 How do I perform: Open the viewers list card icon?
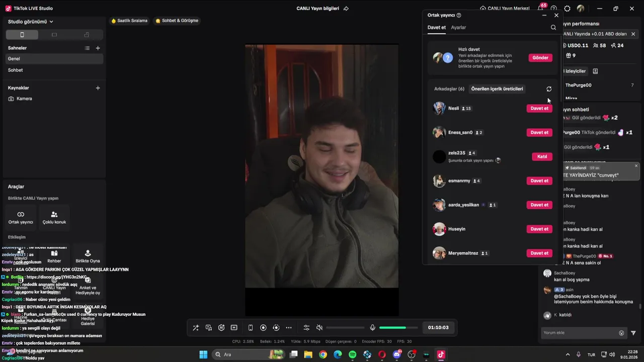point(595,71)
